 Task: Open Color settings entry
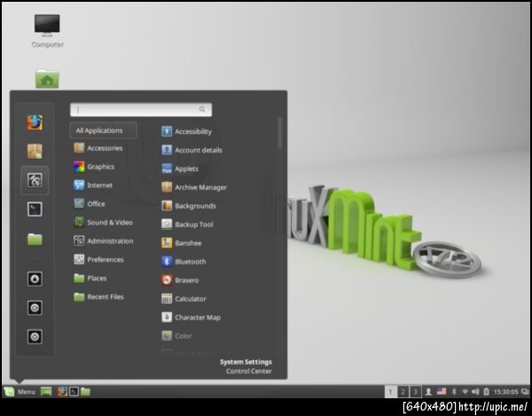point(176,336)
